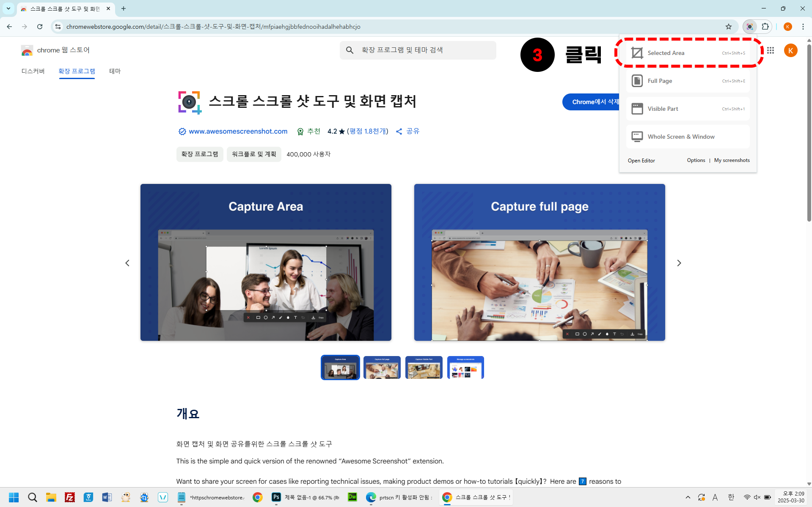The image size is (812, 507).
Task: Select the third Capture Visible Part thumbnail
Action: point(424,367)
